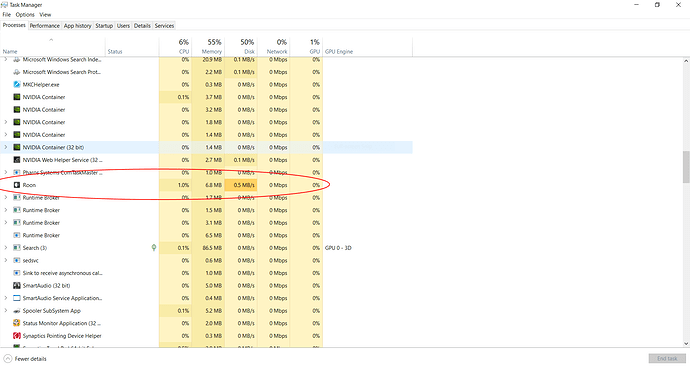This screenshot has width=690, height=369.
Task: Click the GPU 0 - 3D engine text
Action: 338,248
